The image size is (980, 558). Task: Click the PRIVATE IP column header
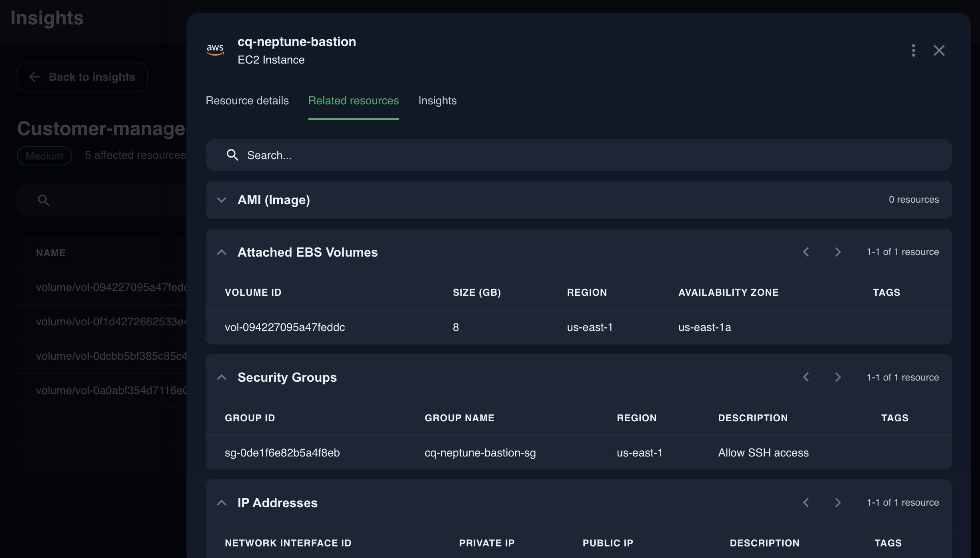pyautogui.click(x=487, y=543)
